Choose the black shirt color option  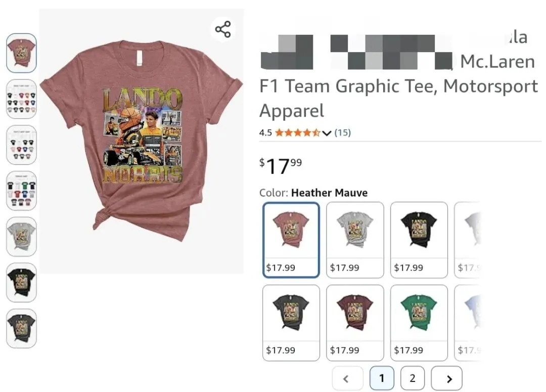(419, 240)
